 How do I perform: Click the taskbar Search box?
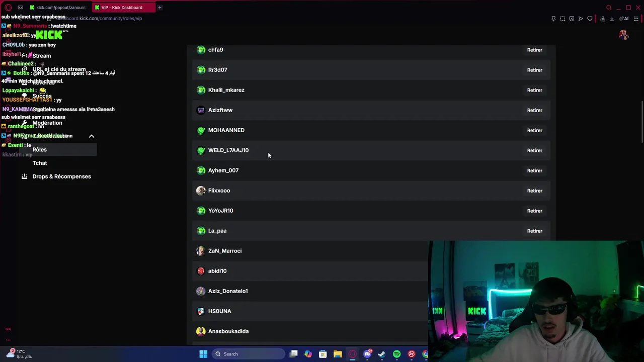[249, 354]
